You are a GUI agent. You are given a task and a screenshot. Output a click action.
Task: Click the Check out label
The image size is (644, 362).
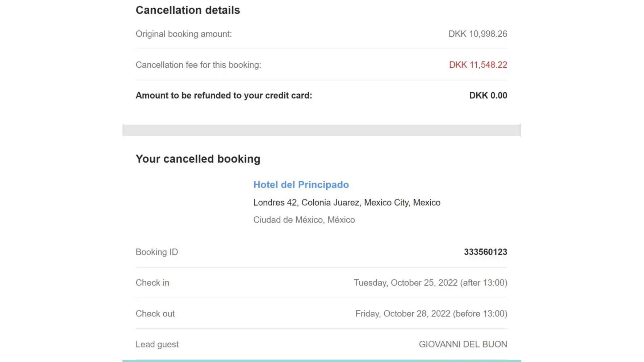click(155, 313)
